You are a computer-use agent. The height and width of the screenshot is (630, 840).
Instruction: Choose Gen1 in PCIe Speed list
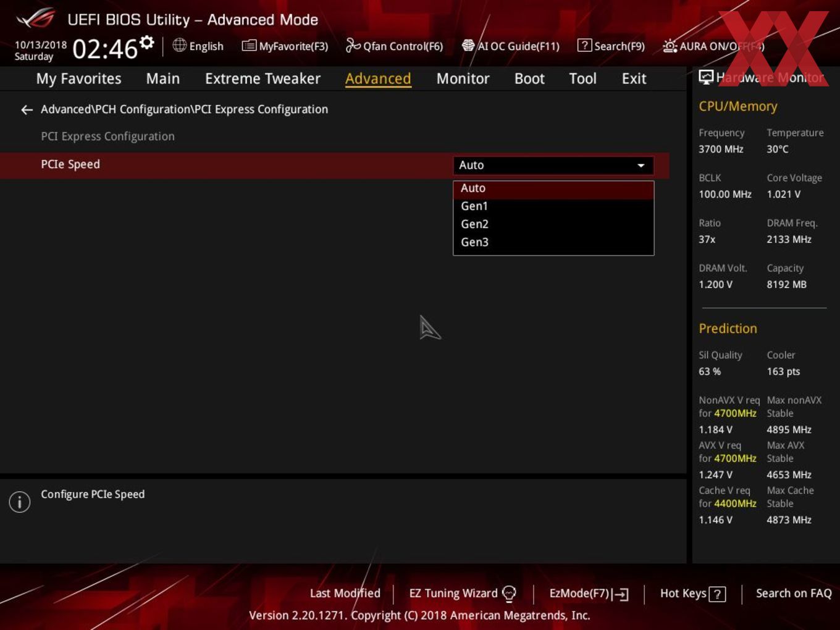553,206
